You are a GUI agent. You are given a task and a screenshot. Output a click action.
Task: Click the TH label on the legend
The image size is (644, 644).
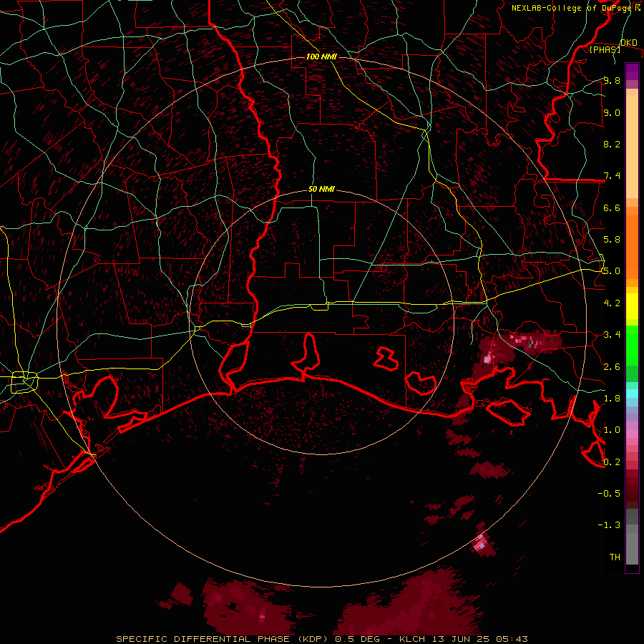(x=615, y=557)
